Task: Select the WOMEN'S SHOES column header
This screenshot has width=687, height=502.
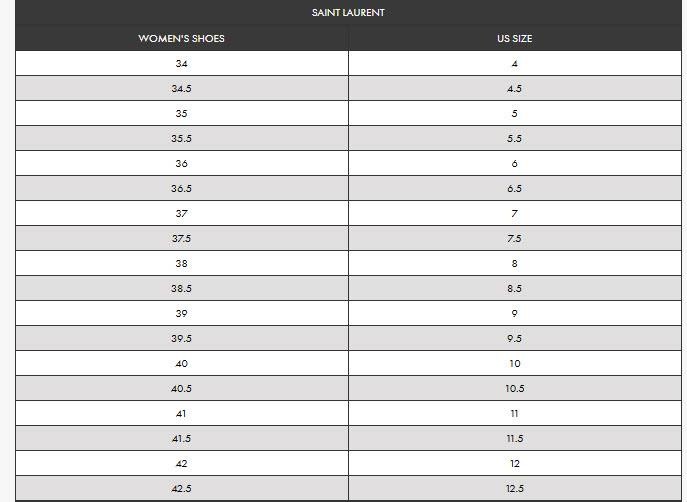Action: pyautogui.click(x=181, y=39)
